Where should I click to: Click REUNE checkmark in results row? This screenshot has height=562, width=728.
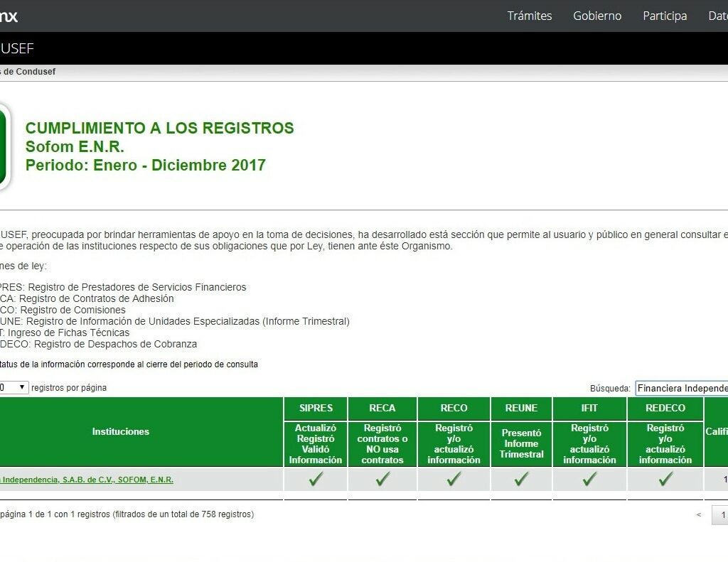(x=521, y=479)
